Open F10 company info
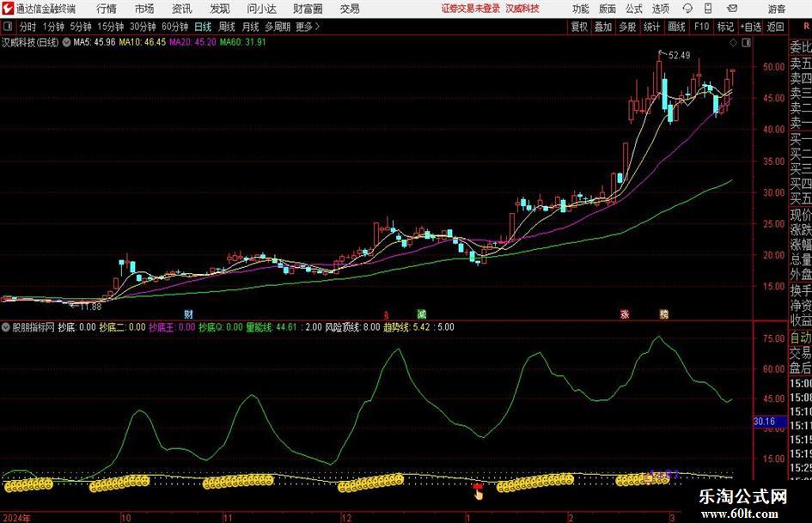 [x=701, y=27]
